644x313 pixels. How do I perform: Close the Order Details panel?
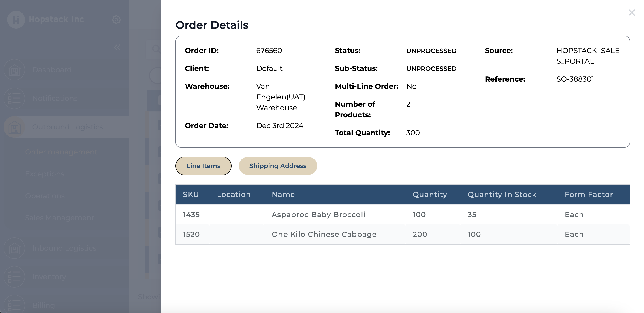632,13
